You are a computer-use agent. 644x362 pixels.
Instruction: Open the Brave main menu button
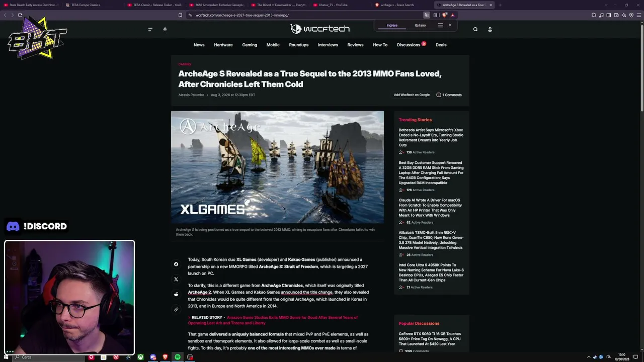coord(639,15)
